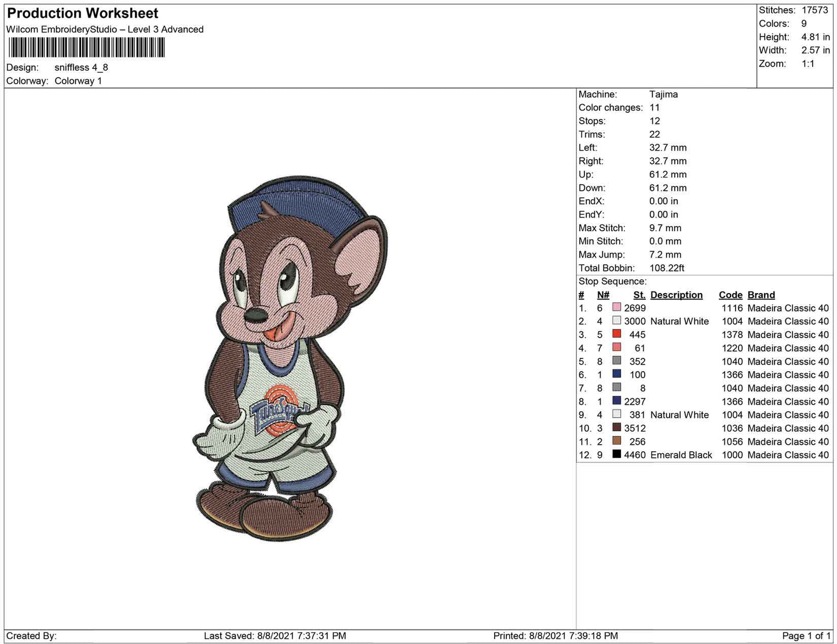The image size is (837, 644).
Task: Select the "Trims:" label
Action: 592,134
